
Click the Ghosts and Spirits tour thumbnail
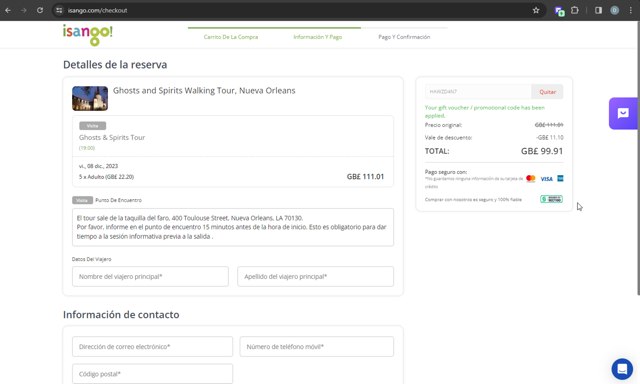[90, 98]
